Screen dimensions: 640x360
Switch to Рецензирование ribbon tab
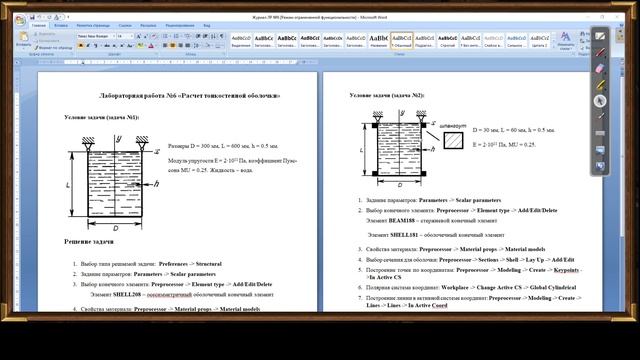[180, 26]
